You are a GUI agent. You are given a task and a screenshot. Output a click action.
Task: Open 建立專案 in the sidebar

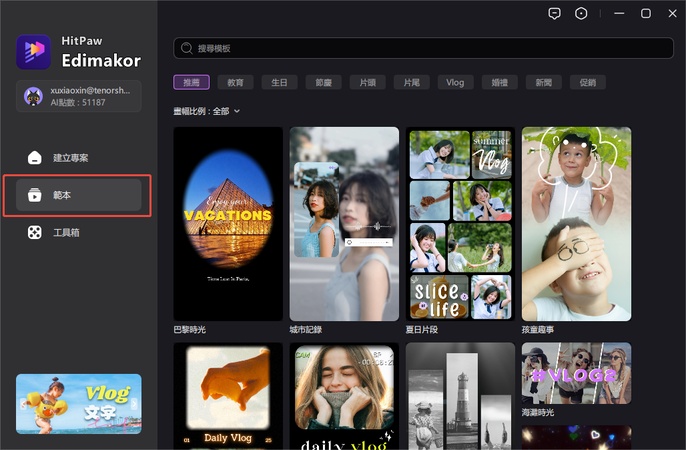[x=79, y=157]
